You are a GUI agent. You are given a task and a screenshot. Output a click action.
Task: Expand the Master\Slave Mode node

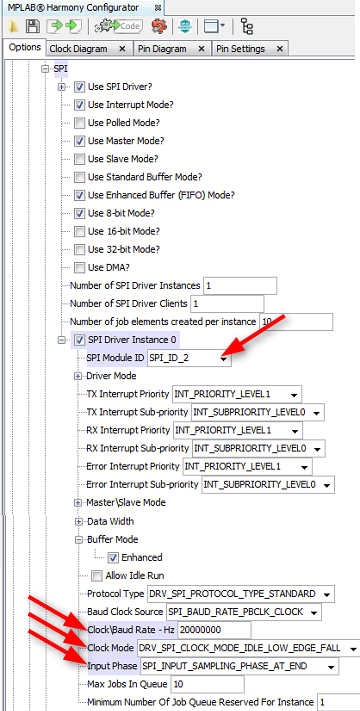78,503
